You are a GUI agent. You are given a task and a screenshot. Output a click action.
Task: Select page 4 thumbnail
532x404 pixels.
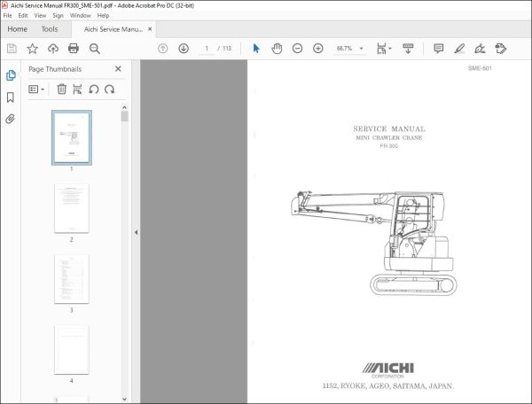72,350
